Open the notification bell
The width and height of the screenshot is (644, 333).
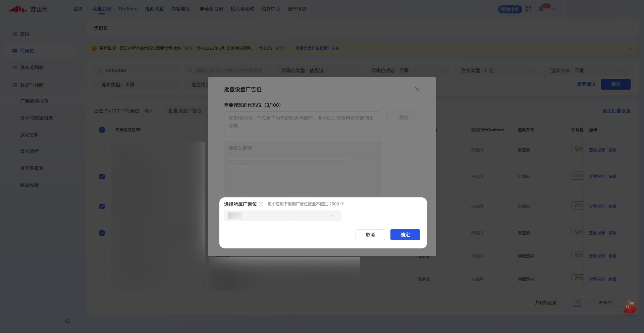coord(541,9)
